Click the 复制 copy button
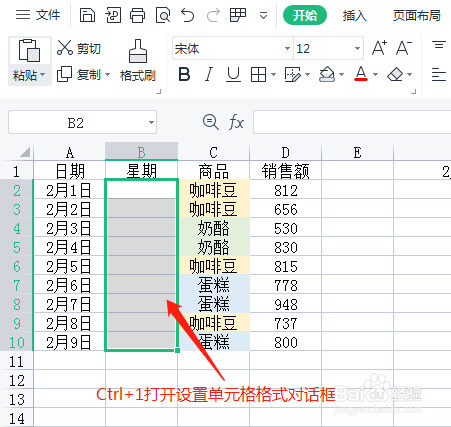 click(x=79, y=74)
